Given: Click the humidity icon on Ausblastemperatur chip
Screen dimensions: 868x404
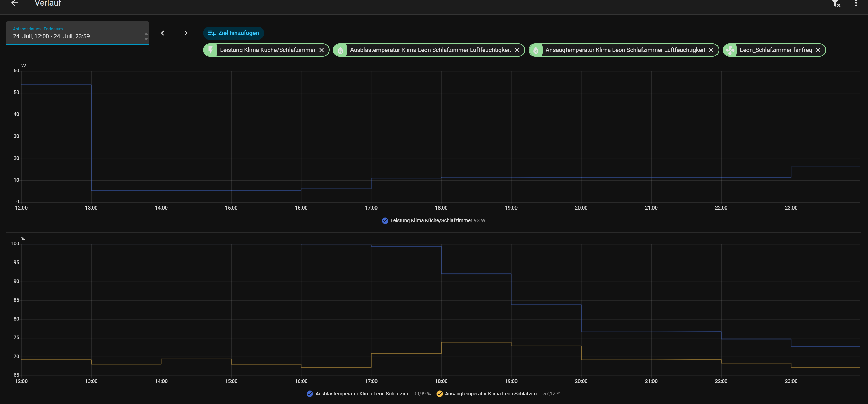Looking at the screenshot, I should (340, 50).
